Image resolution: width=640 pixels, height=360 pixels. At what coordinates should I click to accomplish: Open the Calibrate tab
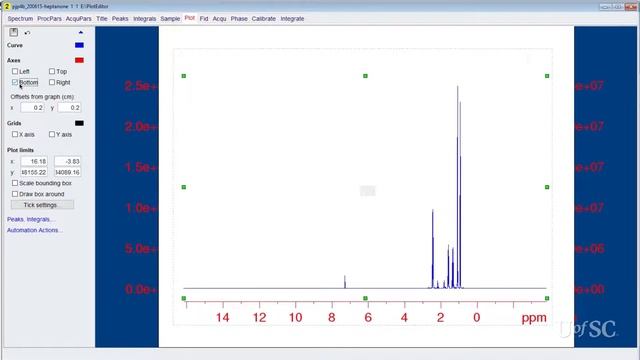pyautogui.click(x=264, y=19)
